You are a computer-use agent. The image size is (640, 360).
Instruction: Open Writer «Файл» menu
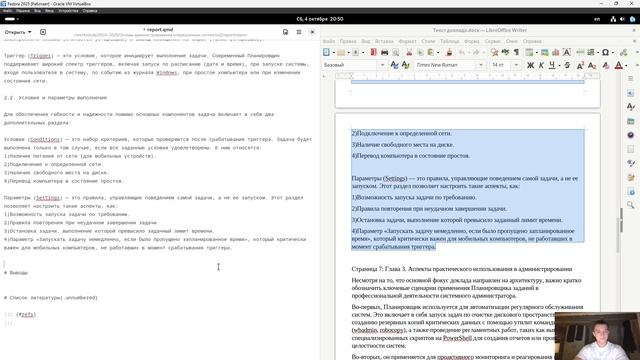(329, 41)
